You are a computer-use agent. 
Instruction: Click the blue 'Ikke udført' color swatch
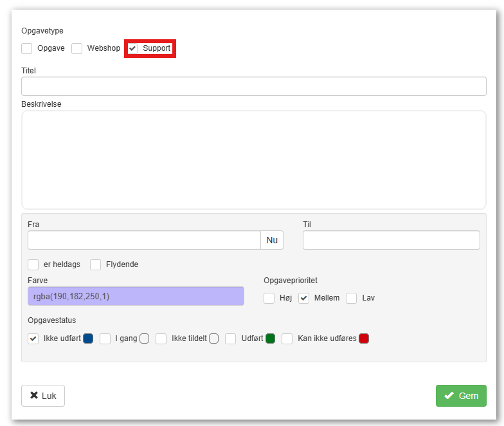88,338
